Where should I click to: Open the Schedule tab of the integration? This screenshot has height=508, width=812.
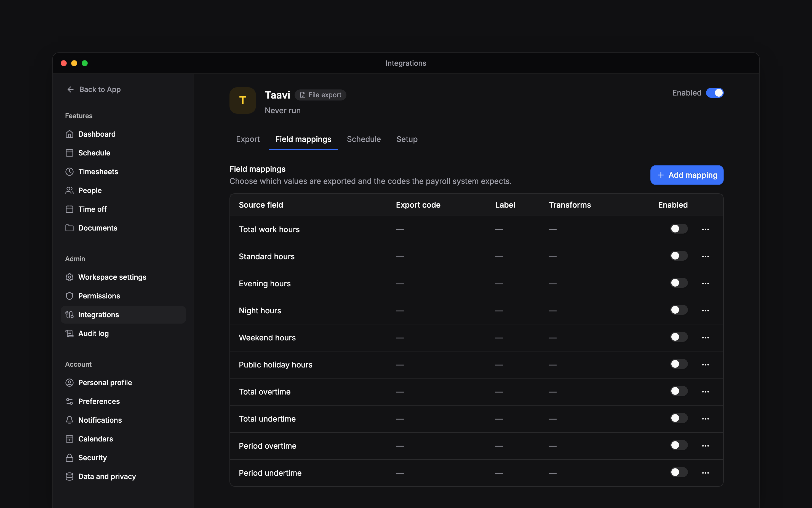364,139
